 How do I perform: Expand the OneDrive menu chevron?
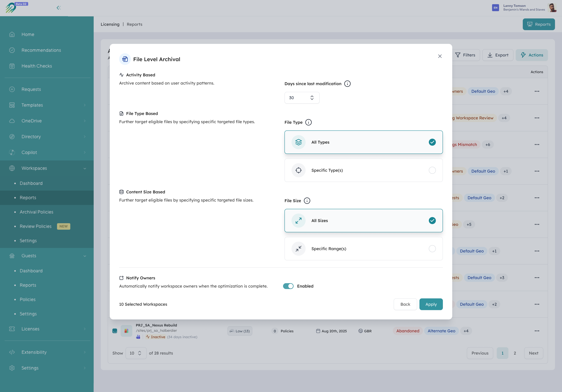tap(85, 121)
